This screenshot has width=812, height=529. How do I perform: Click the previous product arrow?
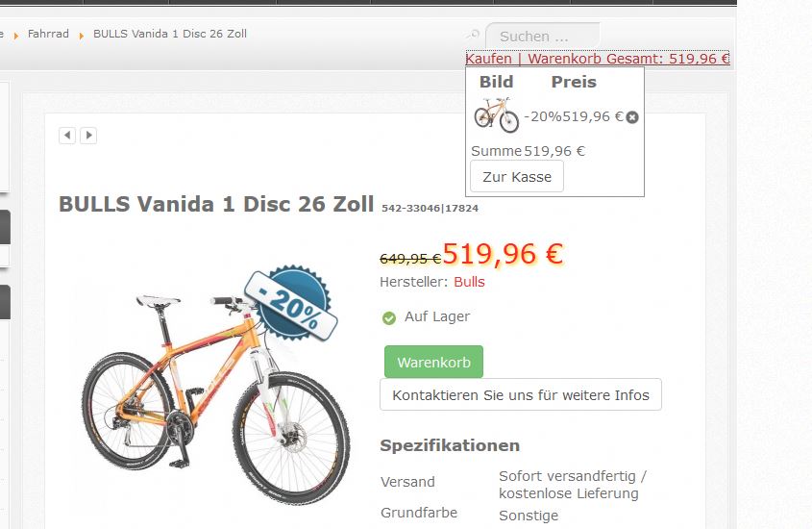[67, 136]
